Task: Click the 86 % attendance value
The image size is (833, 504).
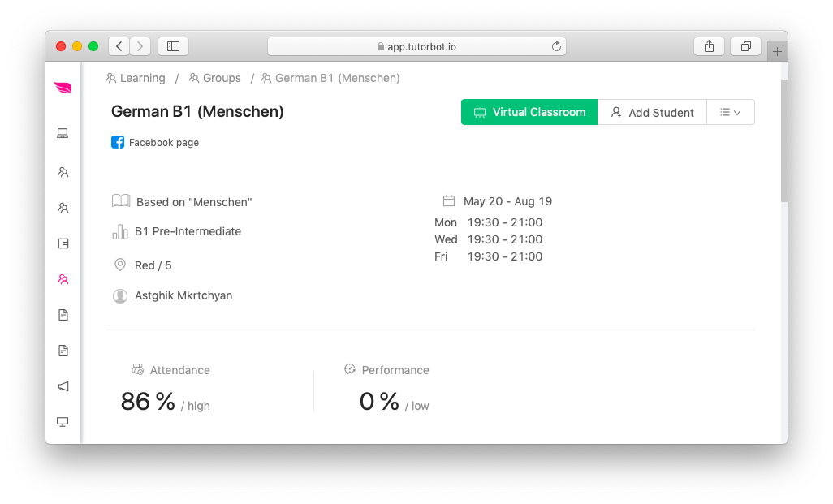Action: point(148,402)
